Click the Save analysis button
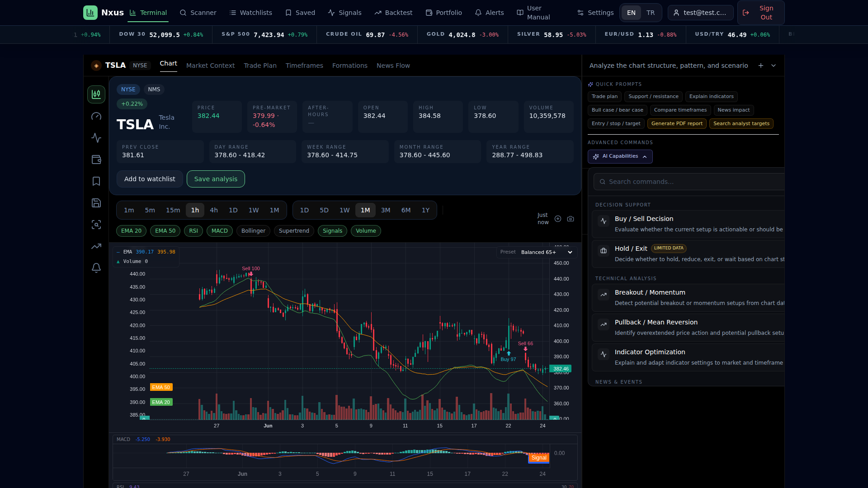 (x=216, y=179)
